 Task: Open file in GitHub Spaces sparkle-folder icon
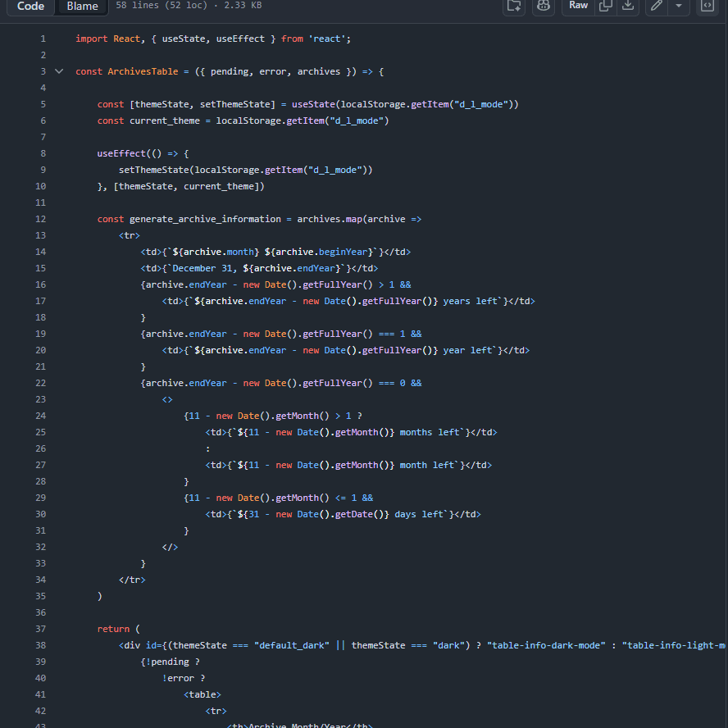(514, 6)
